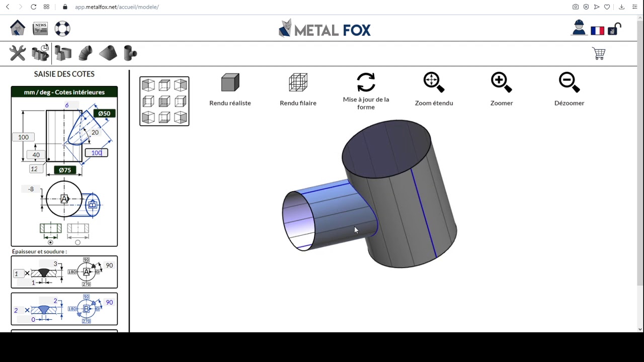Select the tee branch pipe category

[x=130, y=53]
